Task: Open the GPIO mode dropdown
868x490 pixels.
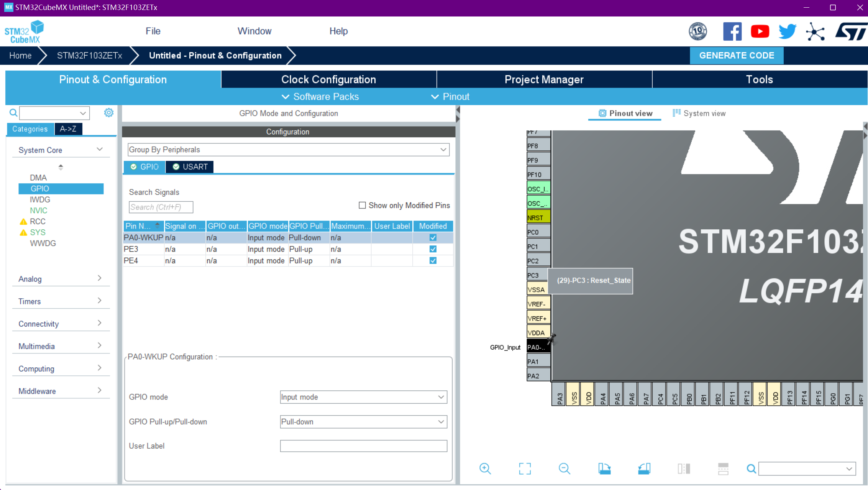Action: [x=363, y=397]
